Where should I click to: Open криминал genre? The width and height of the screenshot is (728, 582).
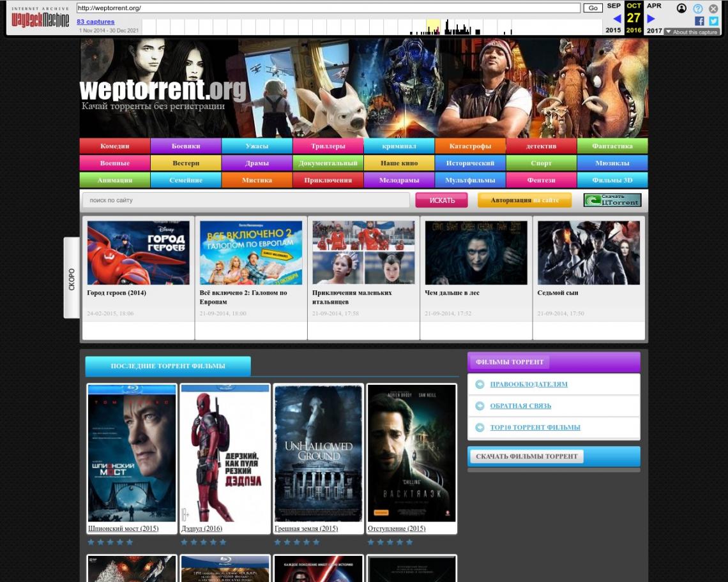[399, 145]
